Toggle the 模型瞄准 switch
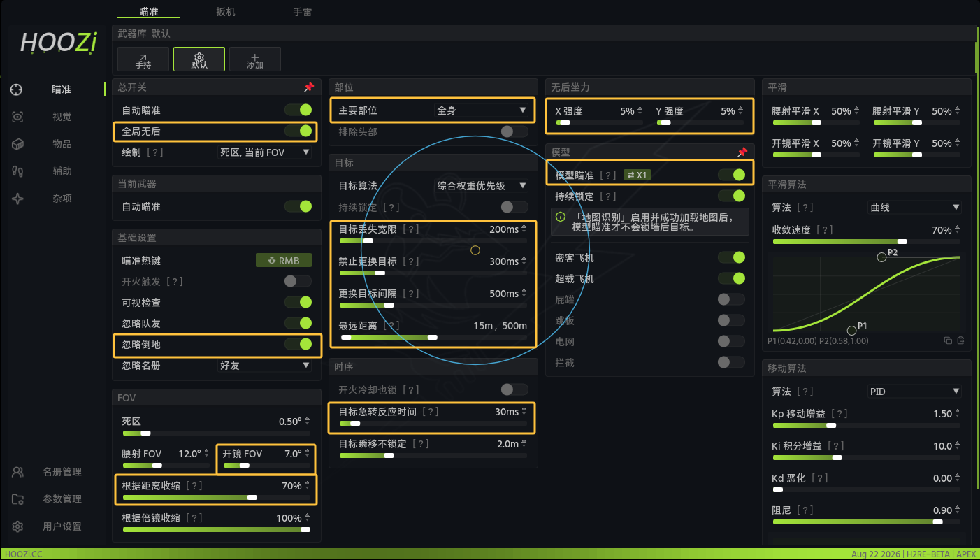The height and width of the screenshot is (560, 980). click(731, 175)
